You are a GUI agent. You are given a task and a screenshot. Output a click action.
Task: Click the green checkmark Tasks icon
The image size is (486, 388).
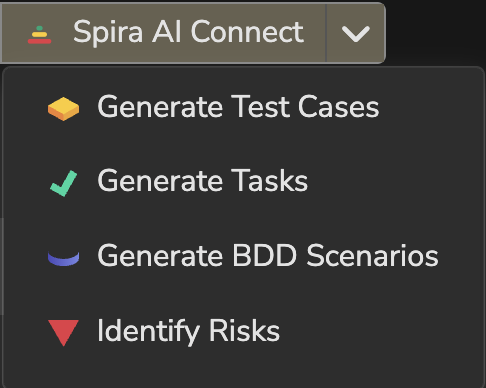pos(63,183)
